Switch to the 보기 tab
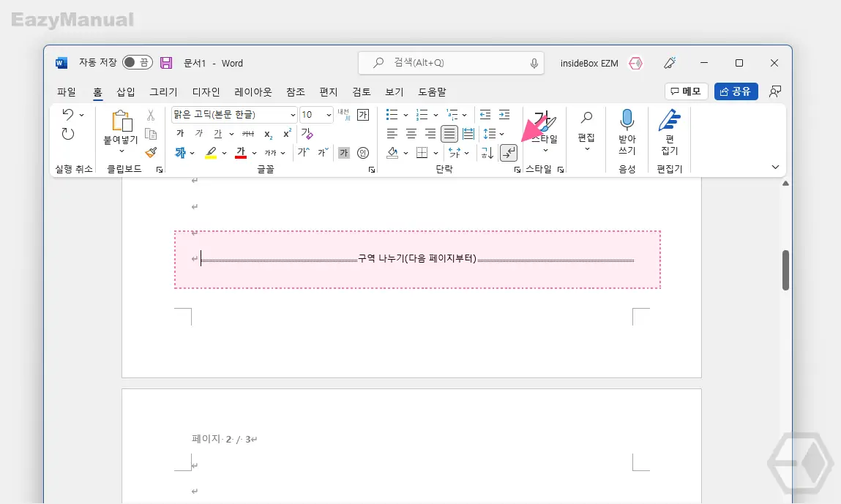Screen dimensions: 841x504 point(395,91)
